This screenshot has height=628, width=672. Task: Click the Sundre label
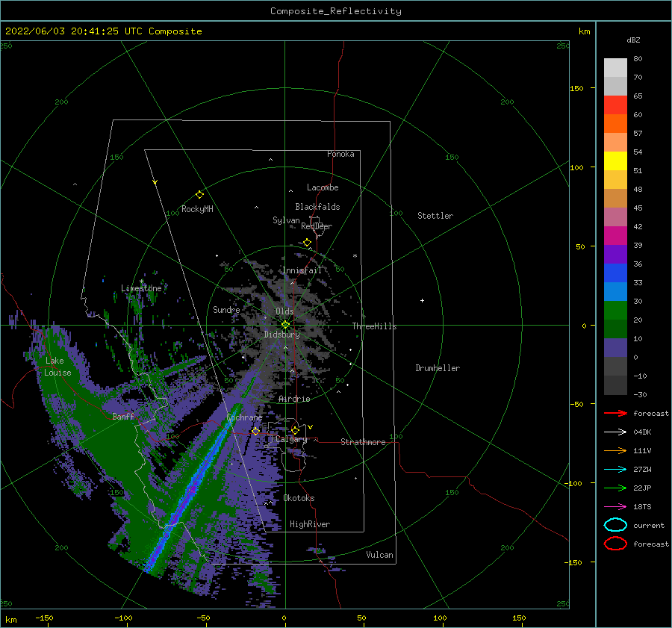226,310
